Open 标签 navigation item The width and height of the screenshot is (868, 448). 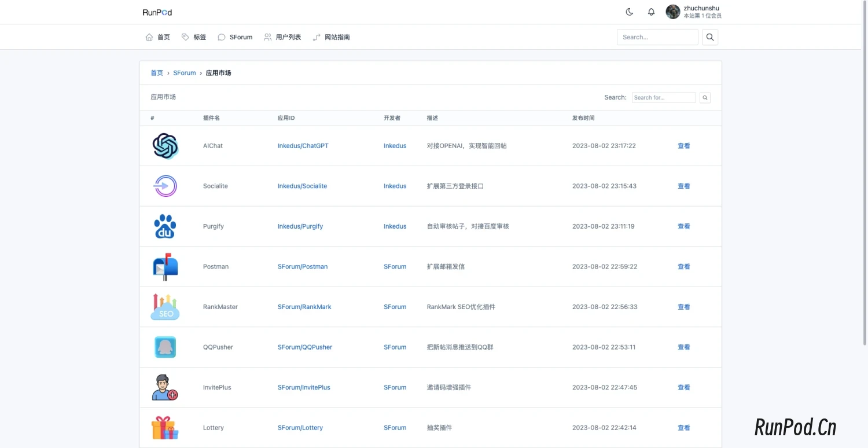coord(194,37)
